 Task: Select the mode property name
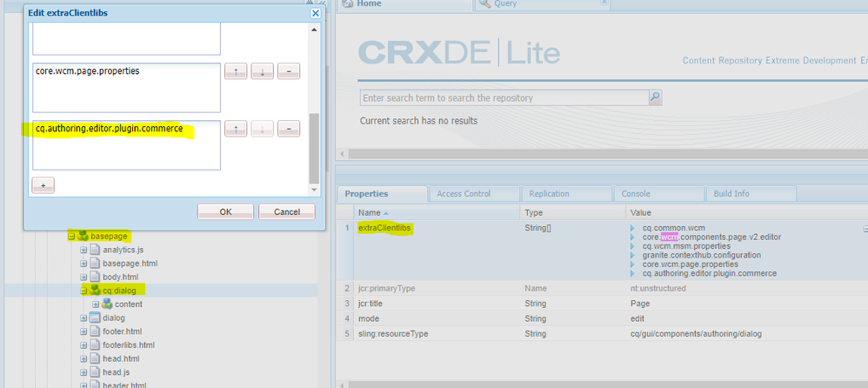click(x=368, y=318)
